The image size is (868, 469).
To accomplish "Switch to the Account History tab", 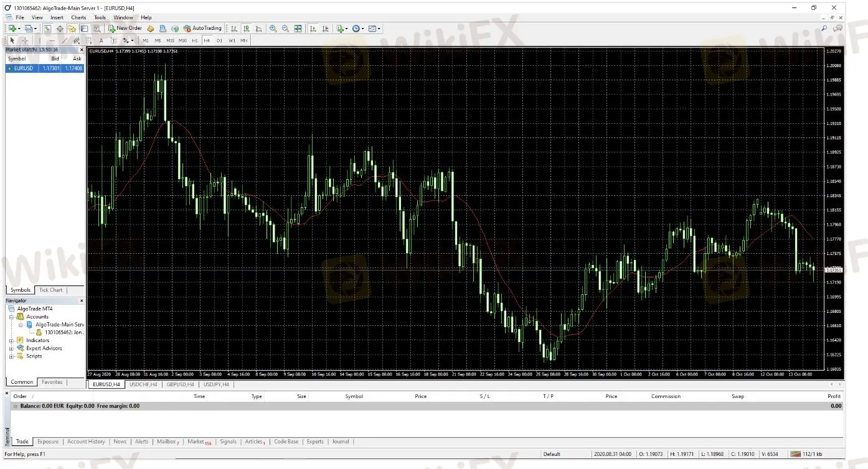I will [86, 442].
